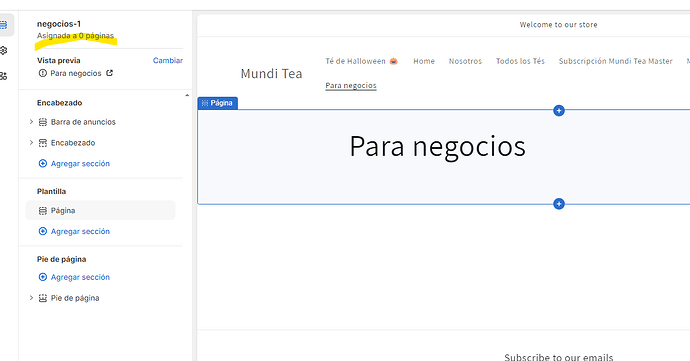Viewport: 690px width, 361px height.
Task: Click Asignada a 0 páginas text
Action: tap(75, 36)
